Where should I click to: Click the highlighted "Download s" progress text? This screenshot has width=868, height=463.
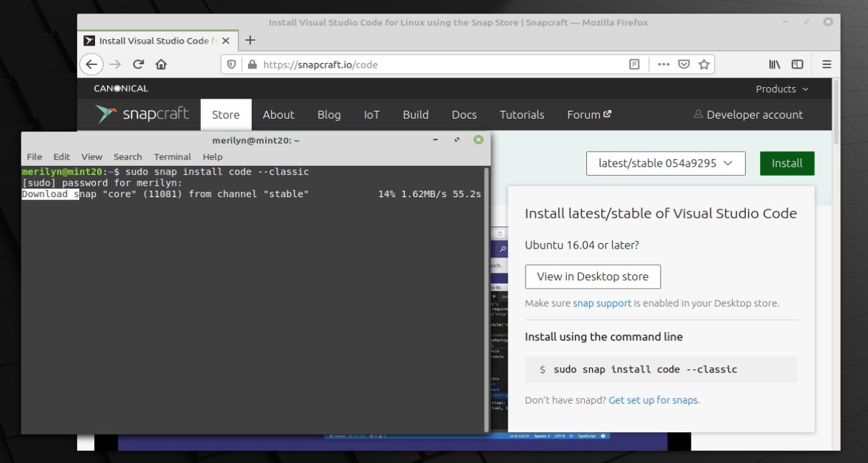pyautogui.click(x=50, y=194)
